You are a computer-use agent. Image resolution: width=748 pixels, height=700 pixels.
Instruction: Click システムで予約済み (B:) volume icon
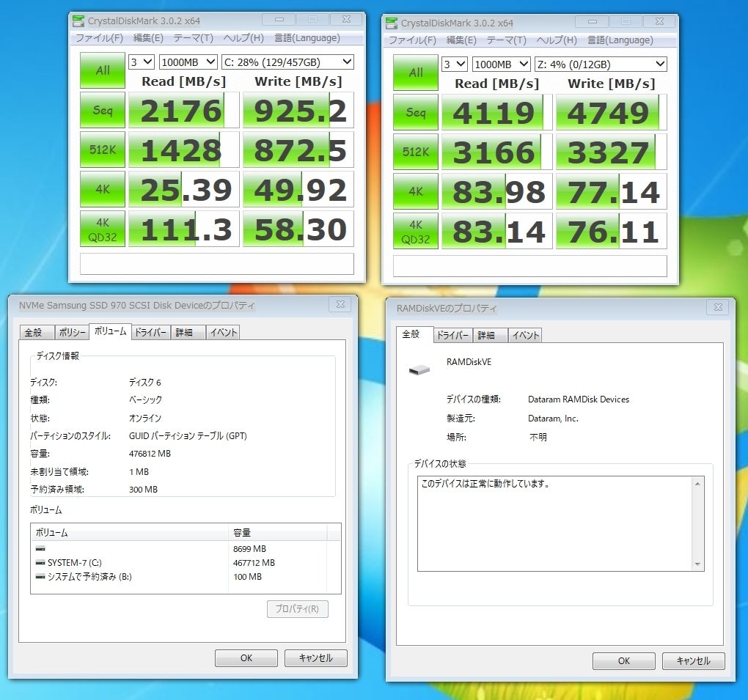[x=40, y=577]
